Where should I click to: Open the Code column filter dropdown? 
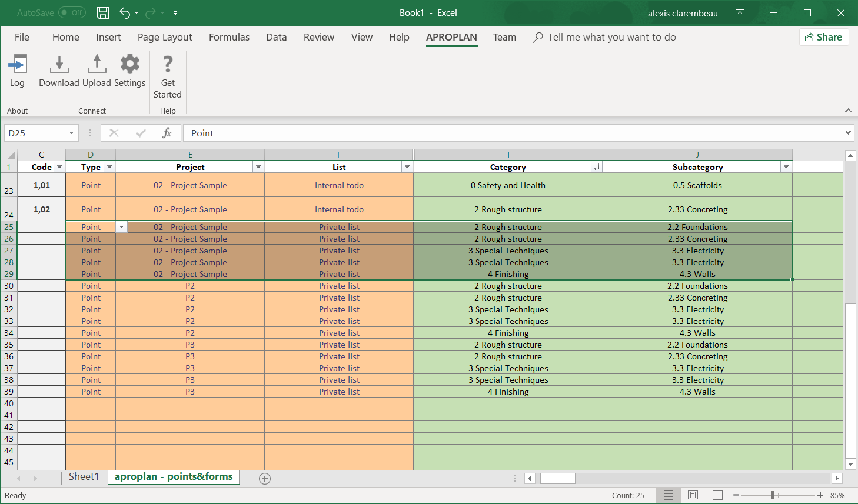click(59, 168)
